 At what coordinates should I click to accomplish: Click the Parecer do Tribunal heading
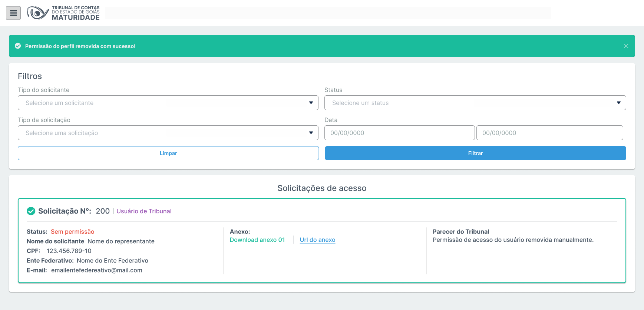tap(461, 232)
